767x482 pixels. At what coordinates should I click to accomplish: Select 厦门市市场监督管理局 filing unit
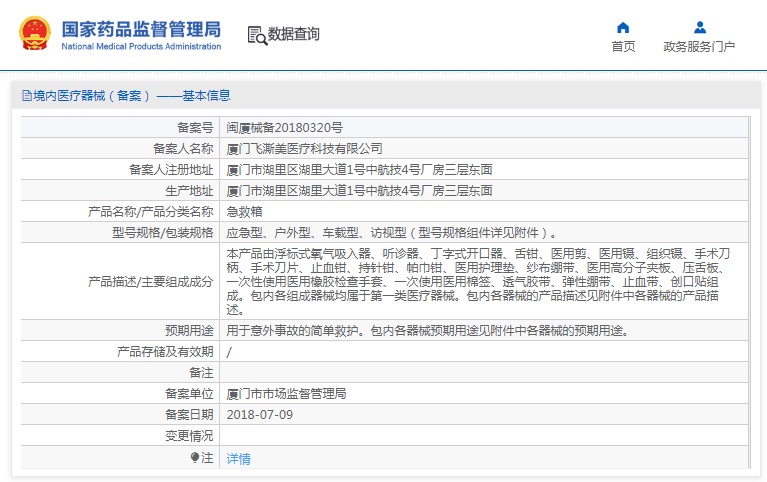(x=286, y=394)
